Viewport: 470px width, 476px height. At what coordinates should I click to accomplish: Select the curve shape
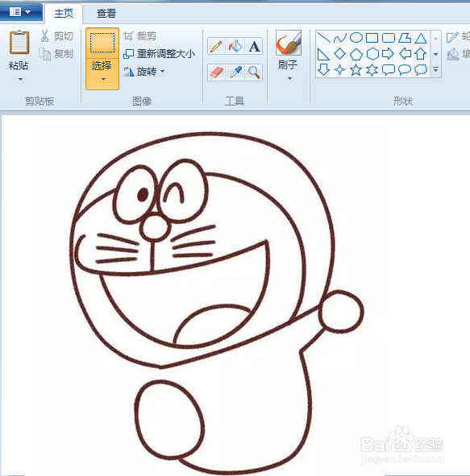click(340, 38)
